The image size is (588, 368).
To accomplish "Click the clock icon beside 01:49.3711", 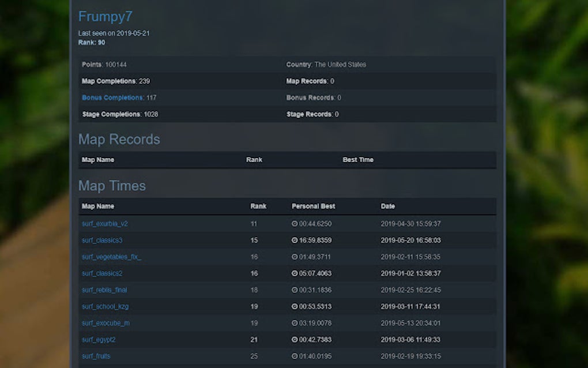I will tap(295, 257).
